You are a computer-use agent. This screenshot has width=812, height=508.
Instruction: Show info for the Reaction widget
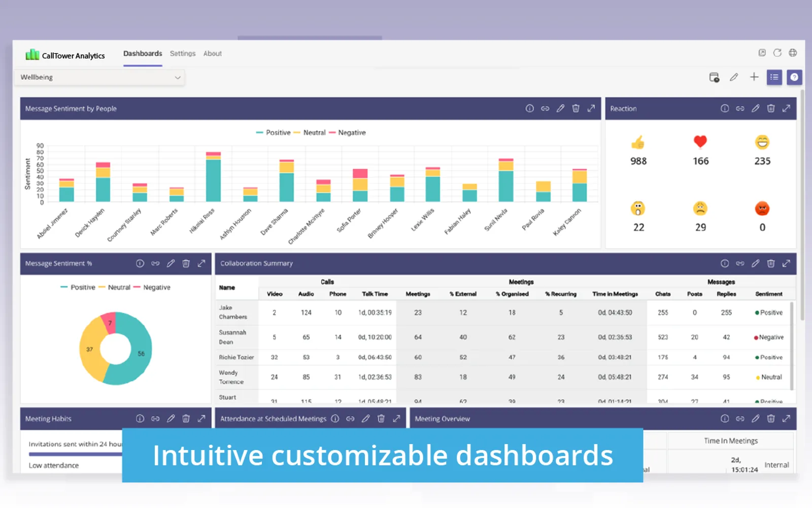tap(725, 108)
